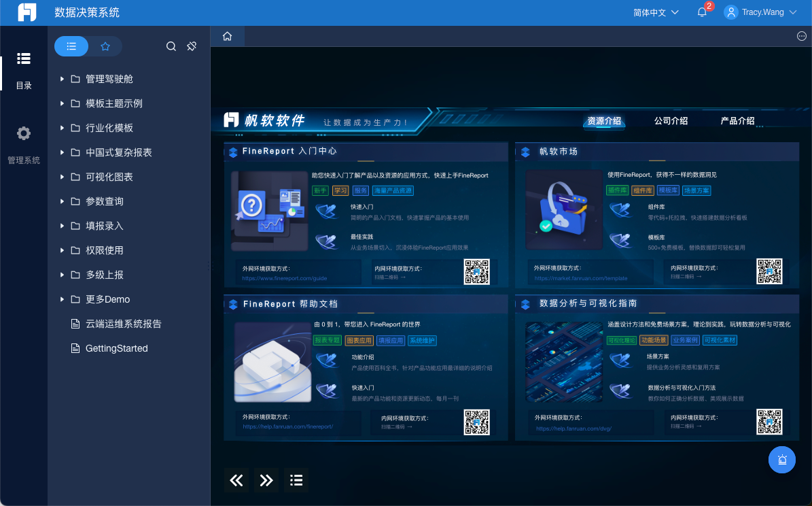Screen dimensions: 812x506
Task: Click the 组件库 item icon
Action: coord(621,210)
